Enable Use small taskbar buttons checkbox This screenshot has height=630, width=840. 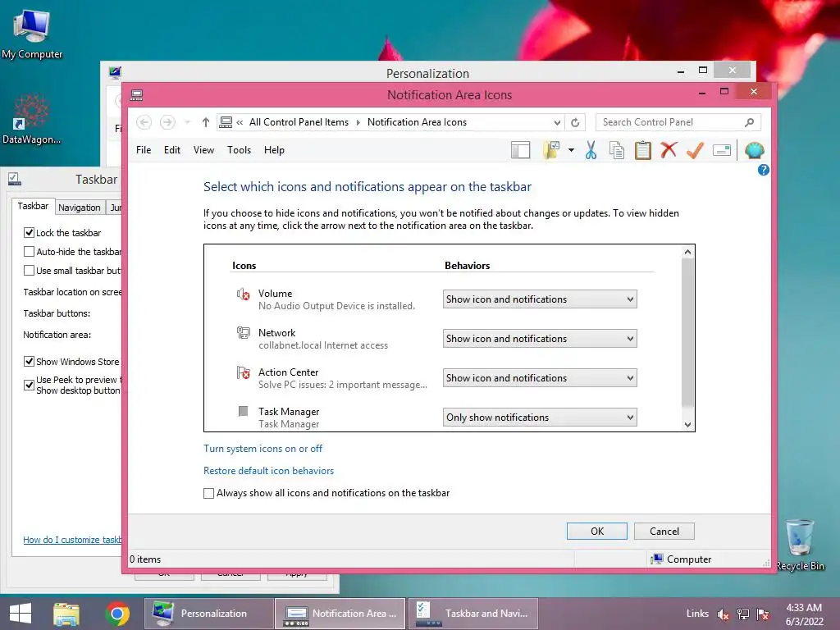click(29, 271)
